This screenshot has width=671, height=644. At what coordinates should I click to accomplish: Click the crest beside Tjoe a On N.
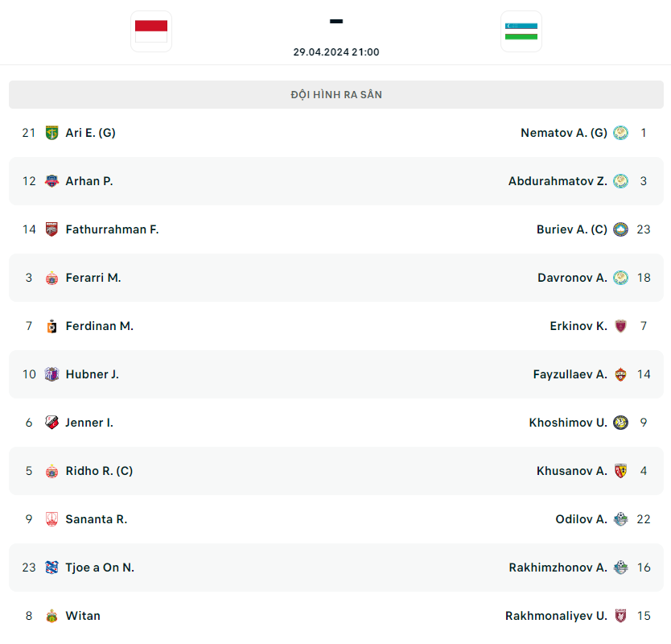(52, 568)
